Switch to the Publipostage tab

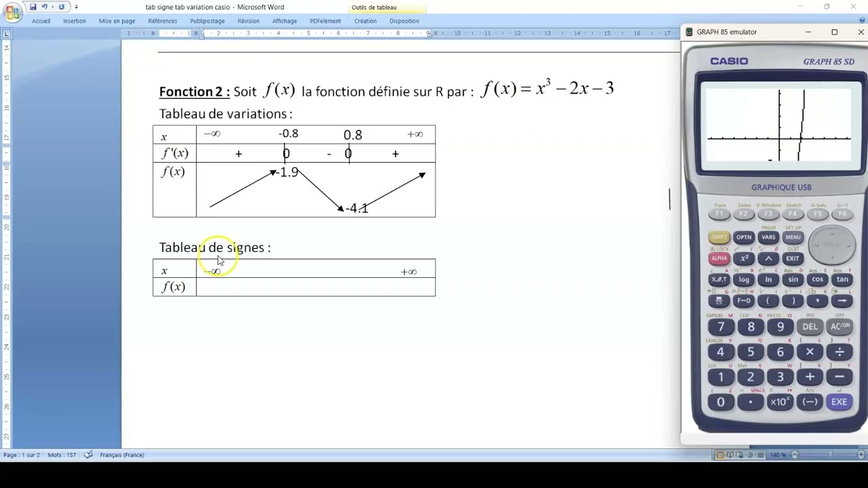point(208,21)
